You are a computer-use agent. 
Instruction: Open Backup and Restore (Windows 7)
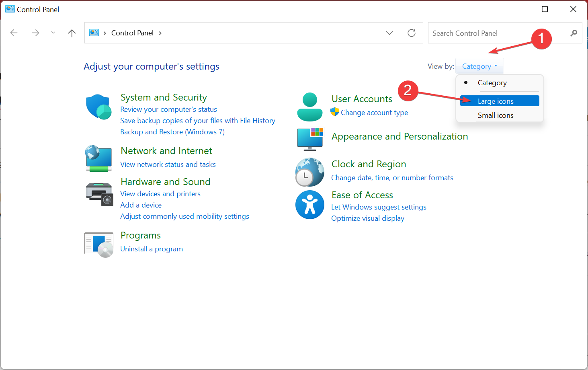172,132
